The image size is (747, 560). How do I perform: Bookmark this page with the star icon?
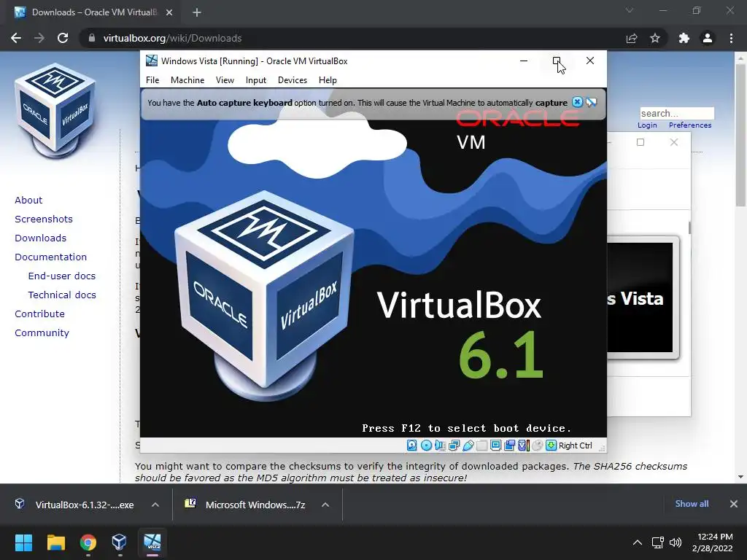point(655,38)
